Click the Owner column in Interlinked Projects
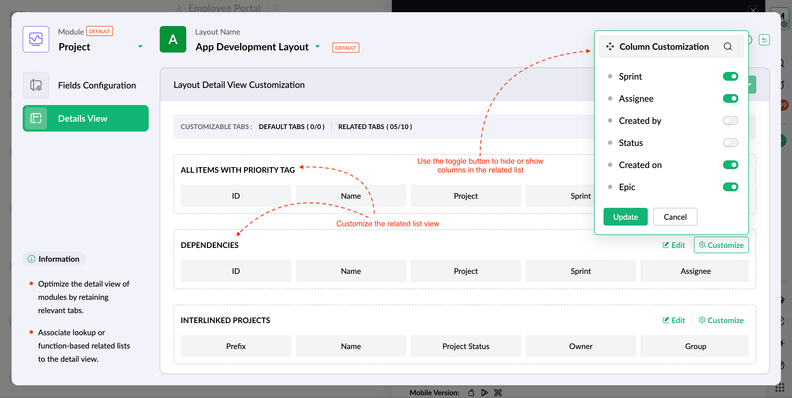Screen dimensions: 792x398 coord(581,346)
